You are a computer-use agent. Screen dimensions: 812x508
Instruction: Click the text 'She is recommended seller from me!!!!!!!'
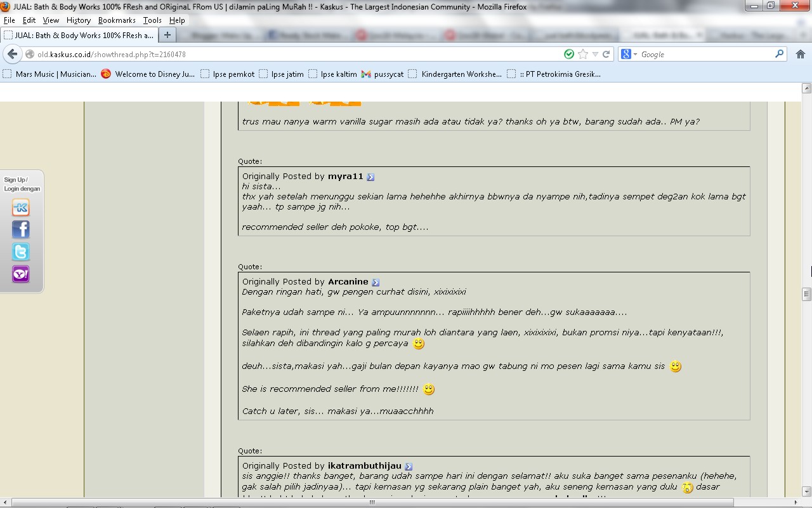[x=330, y=389]
